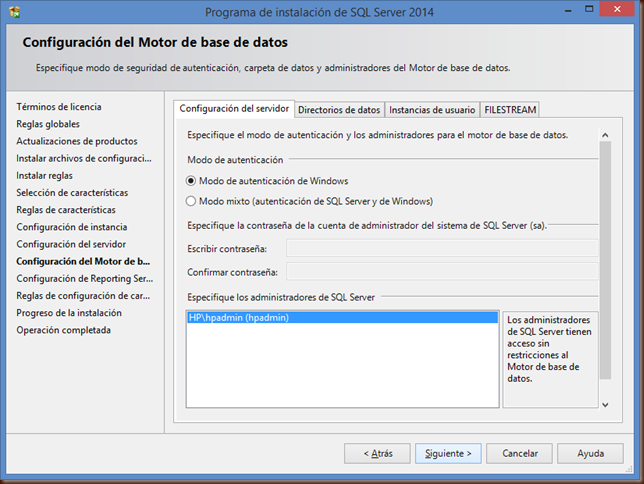Viewport: 644px width, 484px height.
Task: Maximize the installer window
Action: (589, 9)
